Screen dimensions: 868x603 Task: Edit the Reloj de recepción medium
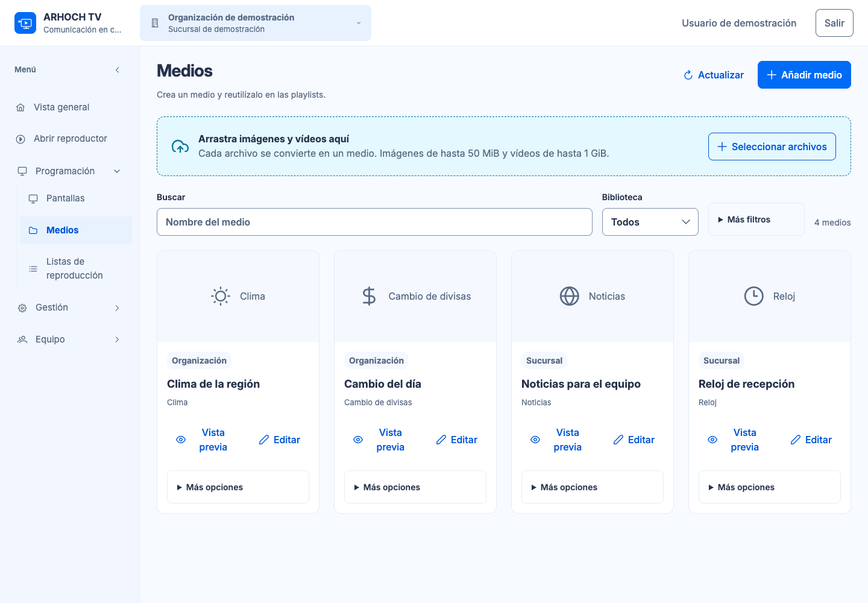point(811,440)
